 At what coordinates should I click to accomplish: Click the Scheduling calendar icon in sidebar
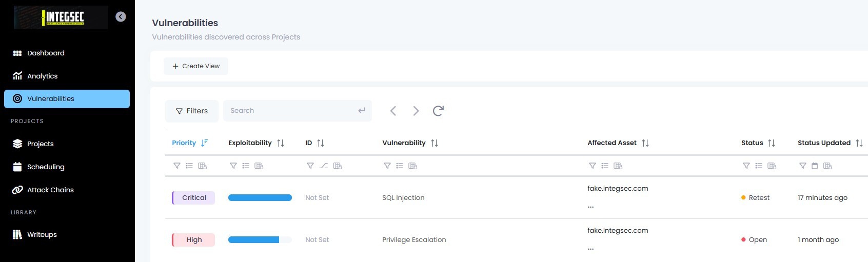click(x=17, y=167)
